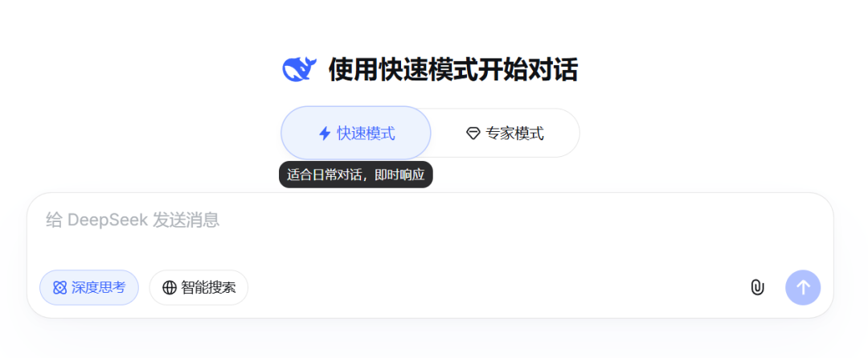Click the 适合日常对话，即时响应 tooltip

[355, 175]
